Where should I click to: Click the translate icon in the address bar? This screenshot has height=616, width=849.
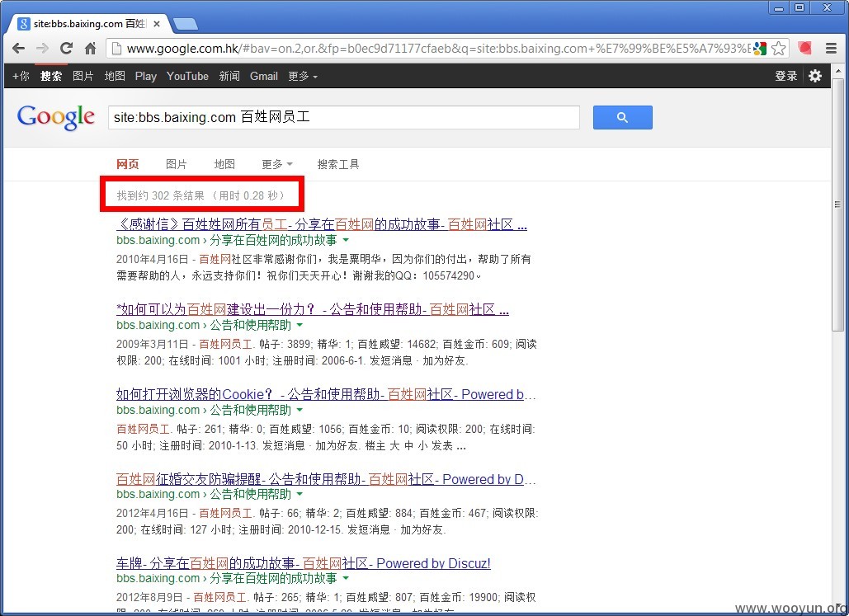(x=760, y=48)
